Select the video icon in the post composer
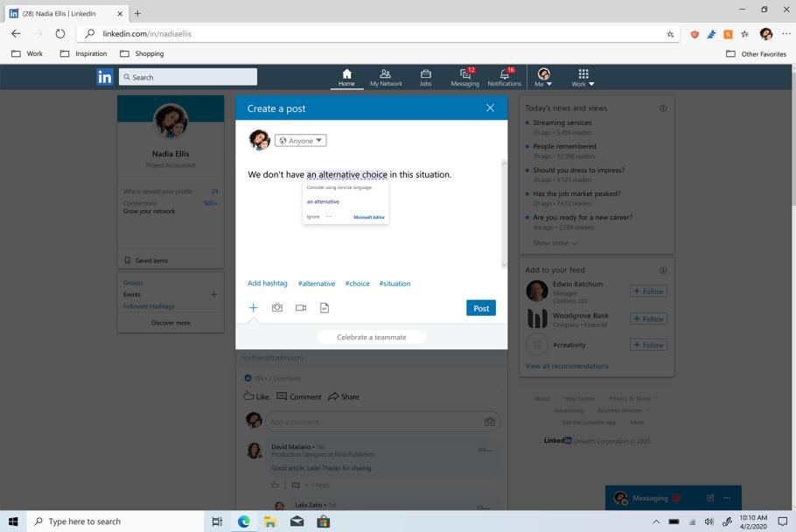Image resolution: width=796 pixels, height=532 pixels. click(x=300, y=307)
